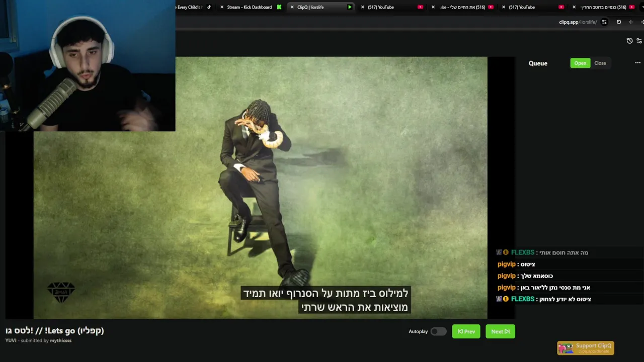Close the YouTube tab next to ClipQ

pos(362,7)
